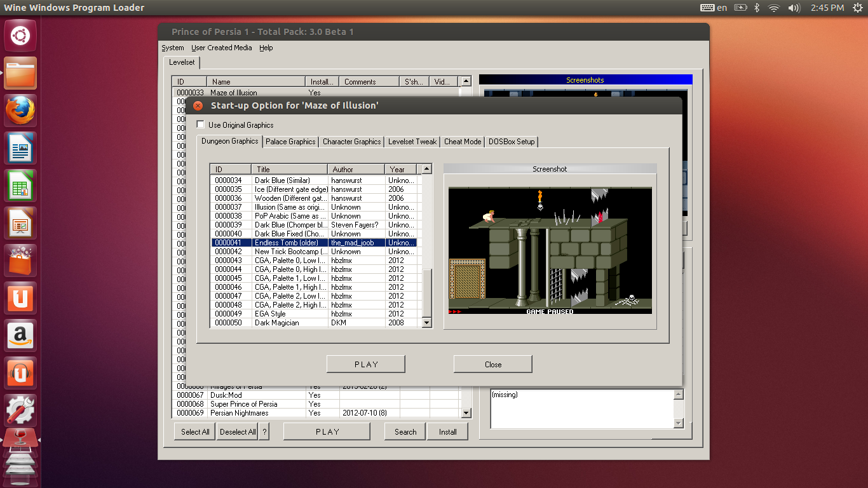This screenshot has width=868, height=488.
Task: Open the Amazon launcher icon
Action: (x=21, y=335)
